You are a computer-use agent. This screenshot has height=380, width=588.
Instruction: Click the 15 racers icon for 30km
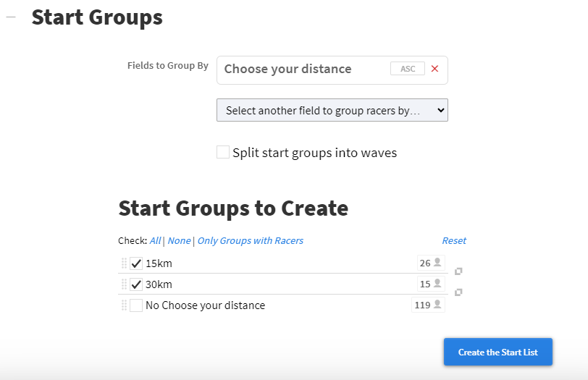coord(431,284)
